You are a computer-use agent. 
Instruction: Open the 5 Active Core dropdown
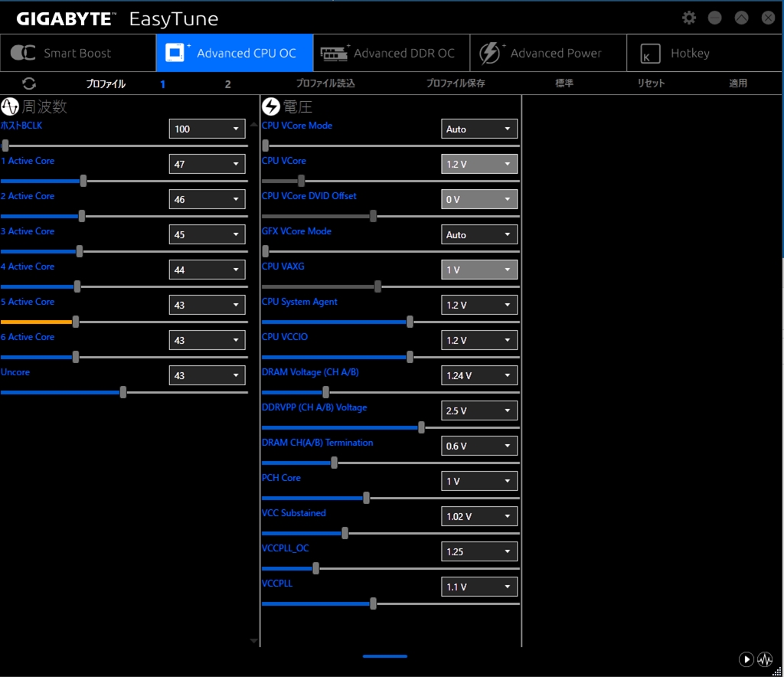point(207,305)
